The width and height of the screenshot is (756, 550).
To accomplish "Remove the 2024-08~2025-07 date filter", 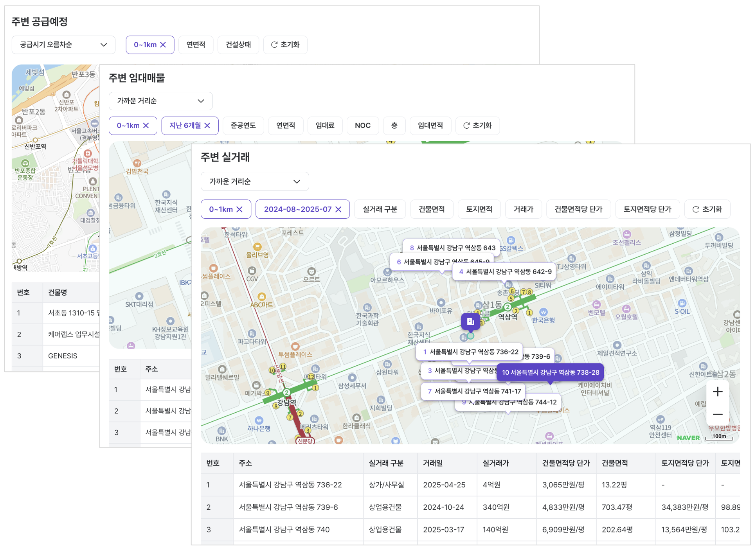I will coord(338,209).
